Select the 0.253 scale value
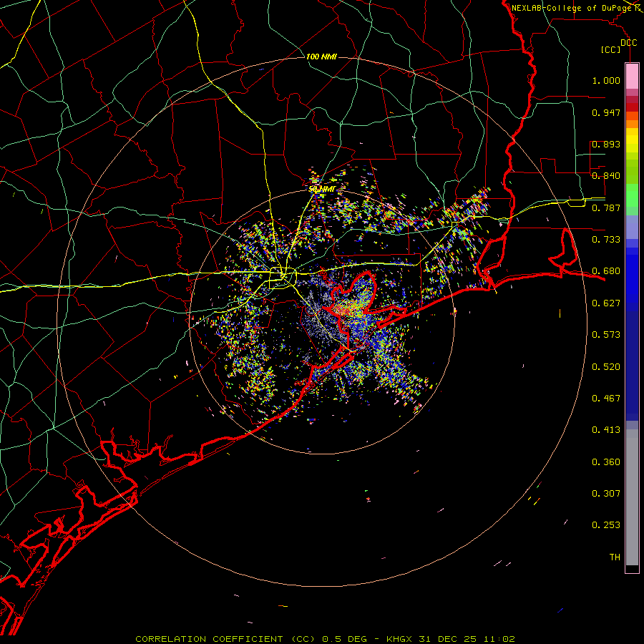The width and height of the screenshot is (644, 644). click(x=606, y=525)
